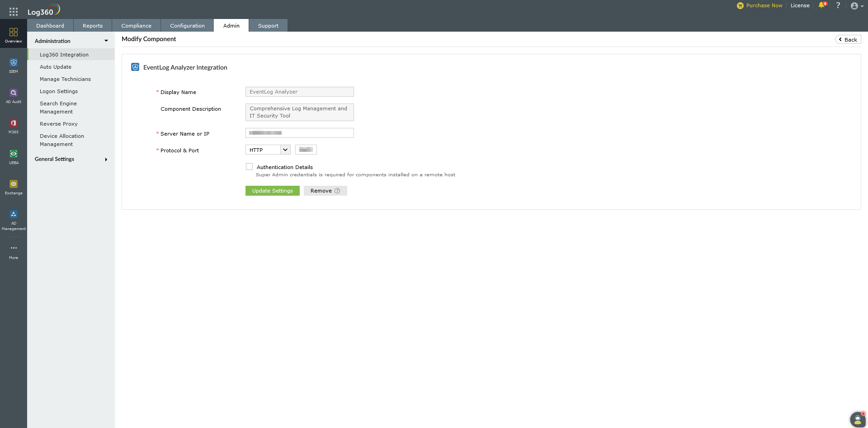This screenshot has width=868, height=428.
Task: Click the EventLog Analyzer shield icon
Action: tap(135, 67)
